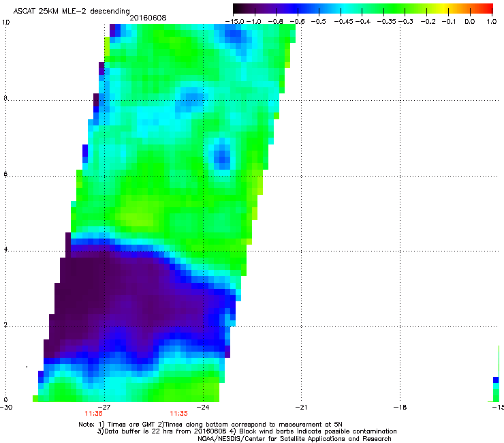Click the latitude label 10
The image size is (504, 443).
[x=5, y=22]
